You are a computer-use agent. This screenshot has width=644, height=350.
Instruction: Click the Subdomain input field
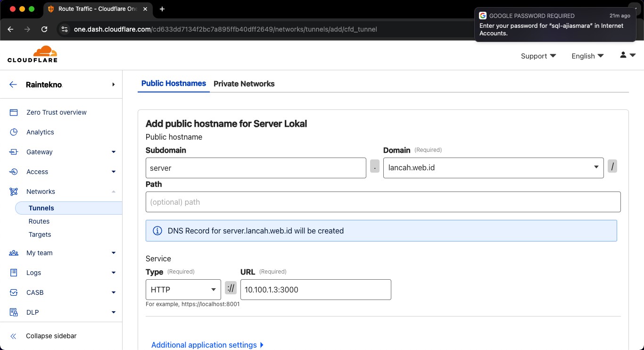coord(256,168)
